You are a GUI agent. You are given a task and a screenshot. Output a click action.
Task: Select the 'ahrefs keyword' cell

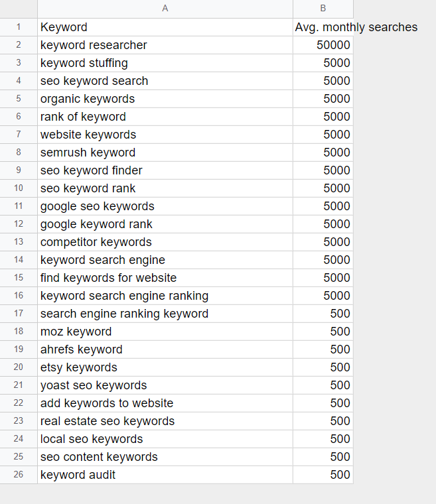pyautogui.click(x=165, y=349)
